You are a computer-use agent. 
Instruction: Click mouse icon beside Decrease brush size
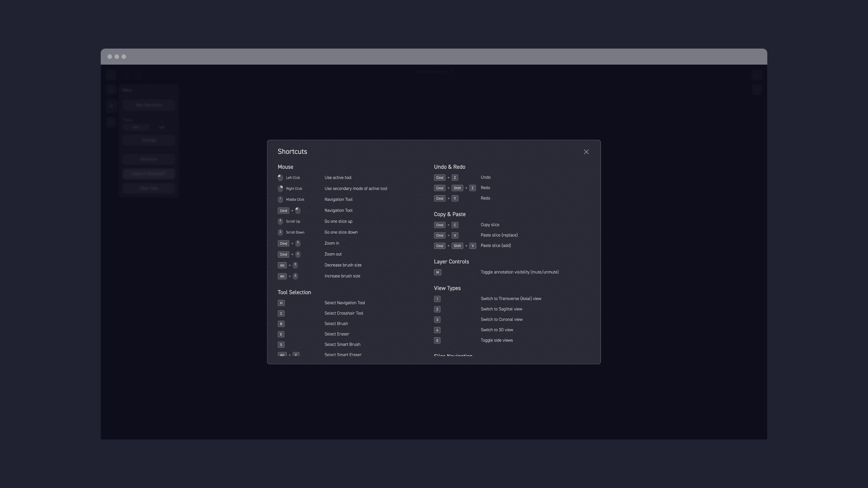point(295,265)
